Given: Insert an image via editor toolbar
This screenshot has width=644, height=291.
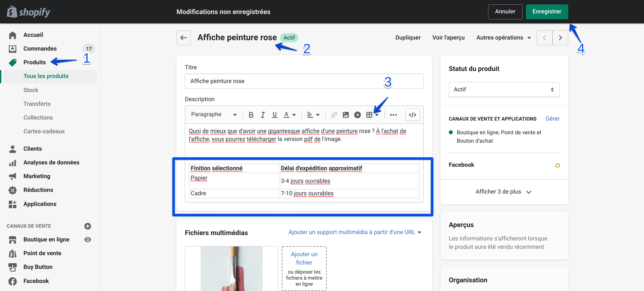Looking at the screenshot, I should coord(345,115).
